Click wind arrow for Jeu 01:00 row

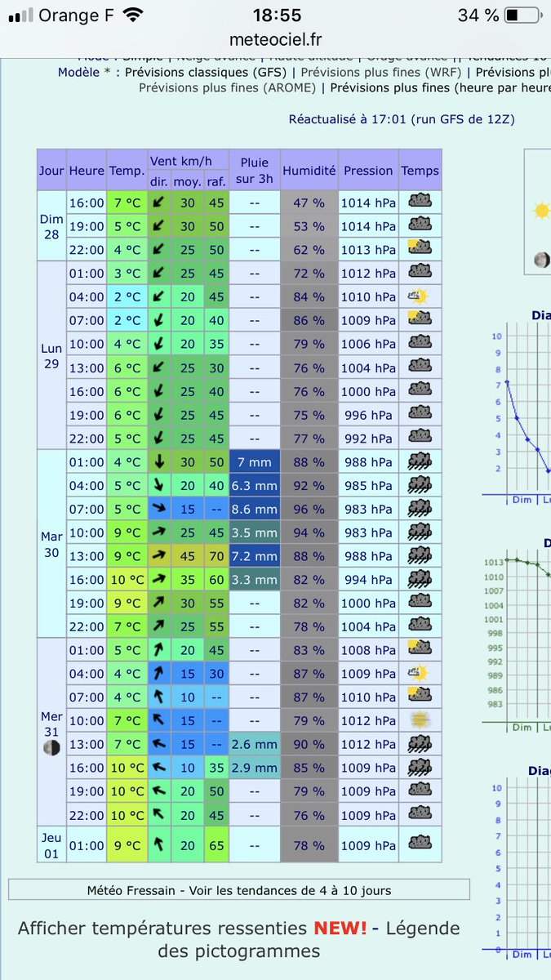click(x=159, y=844)
